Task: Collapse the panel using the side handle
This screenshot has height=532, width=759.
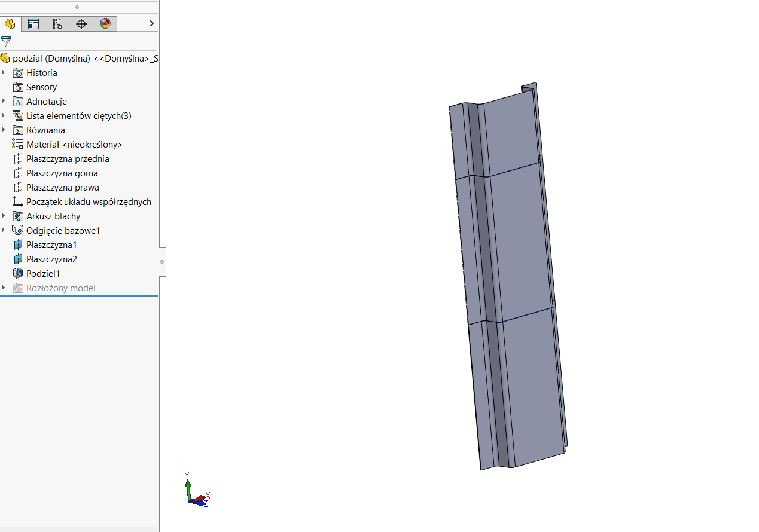Action: 162,262
